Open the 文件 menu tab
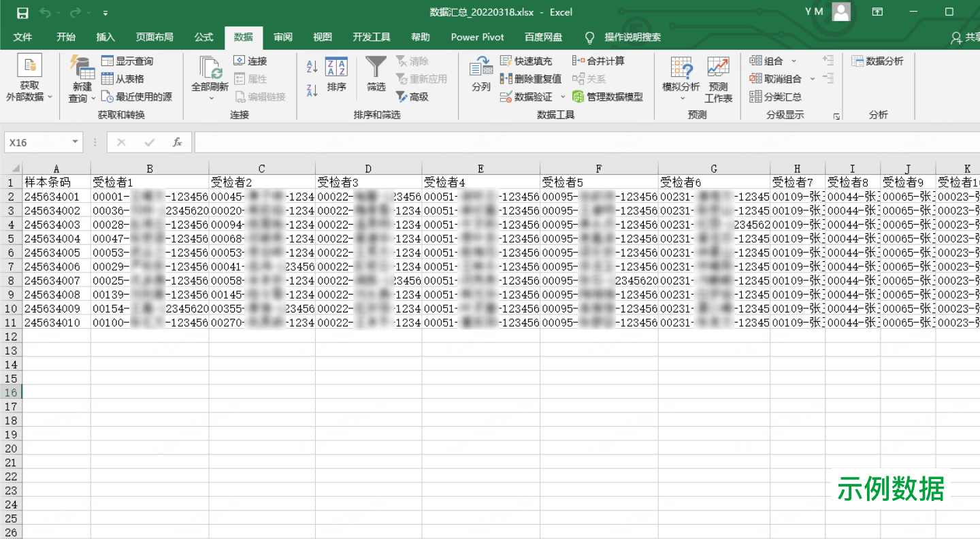Screen dimensions: 980x539 click(22, 37)
